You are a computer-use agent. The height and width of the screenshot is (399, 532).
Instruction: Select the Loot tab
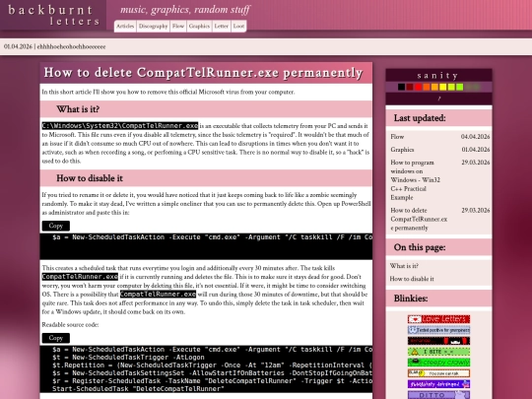(x=238, y=27)
